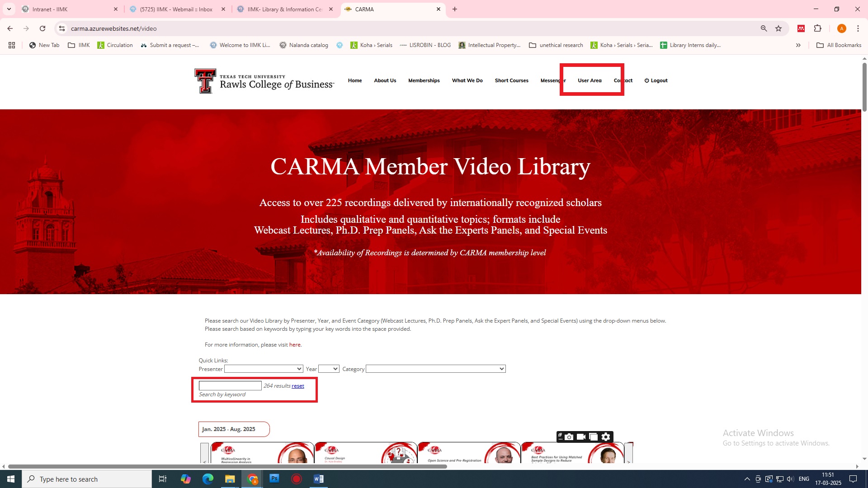Expand the Presenter dropdown

tap(264, 369)
